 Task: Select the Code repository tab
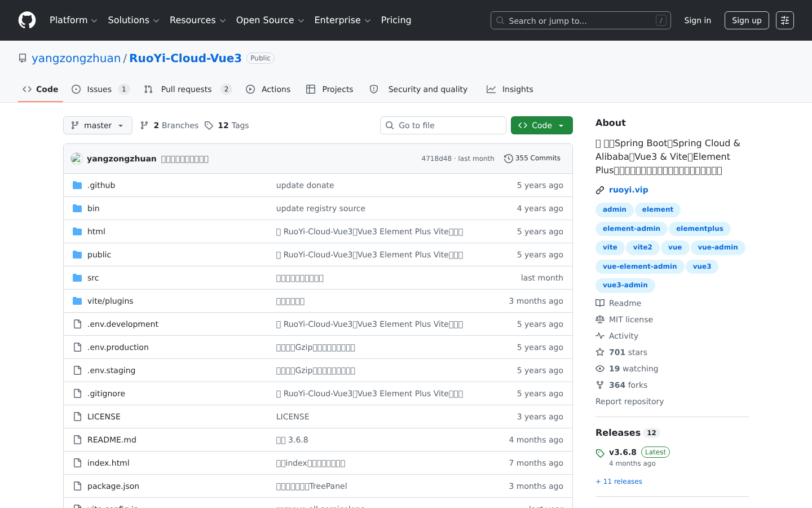tap(40, 89)
